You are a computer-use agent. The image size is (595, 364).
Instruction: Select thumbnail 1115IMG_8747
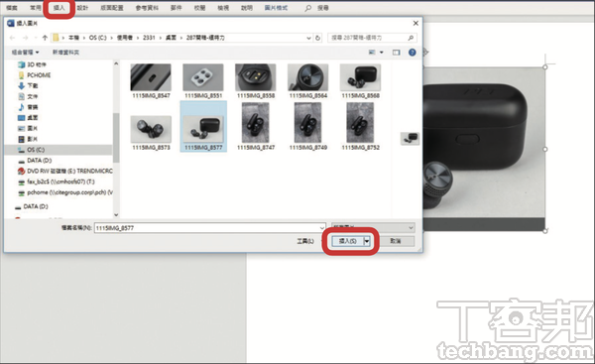256,126
